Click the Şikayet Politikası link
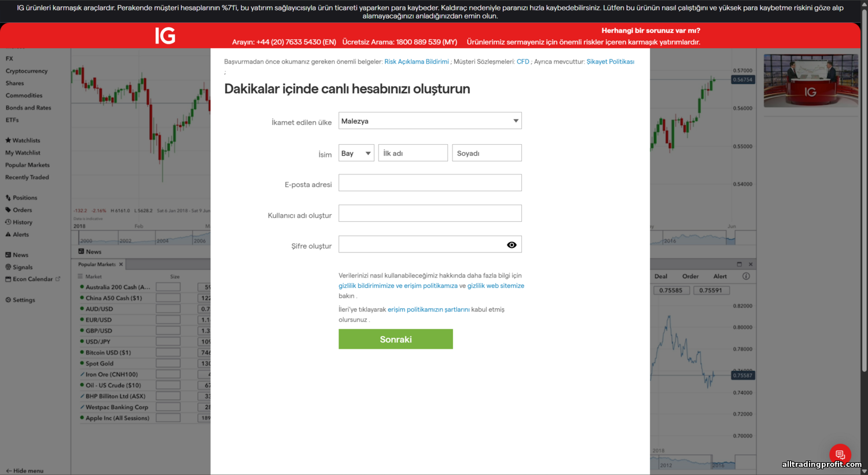This screenshot has width=868, height=475. coord(610,61)
